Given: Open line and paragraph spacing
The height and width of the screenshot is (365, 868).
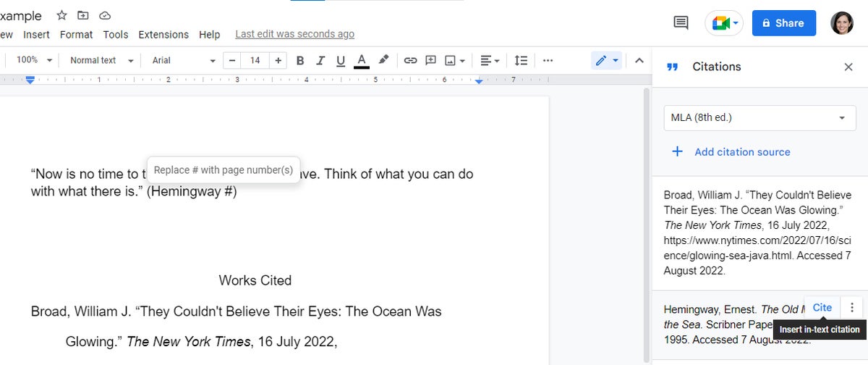Looking at the screenshot, I should click(x=521, y=61).
